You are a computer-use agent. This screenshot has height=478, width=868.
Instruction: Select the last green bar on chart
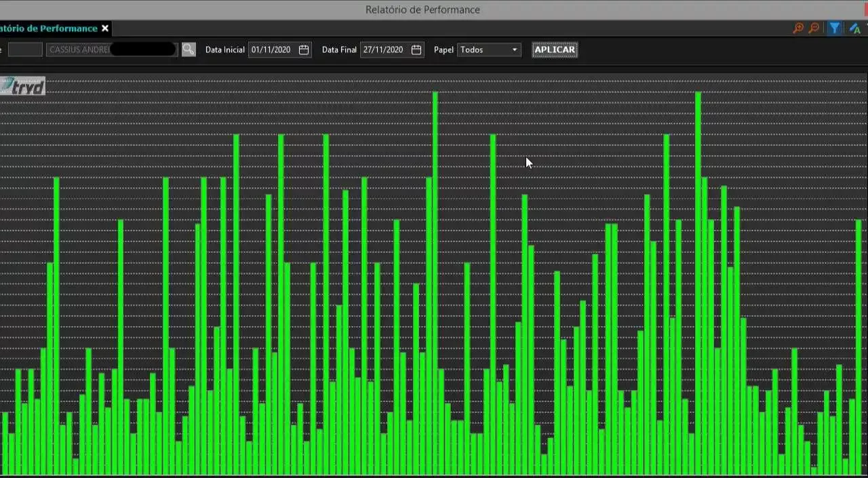click(x=859, y=347)
